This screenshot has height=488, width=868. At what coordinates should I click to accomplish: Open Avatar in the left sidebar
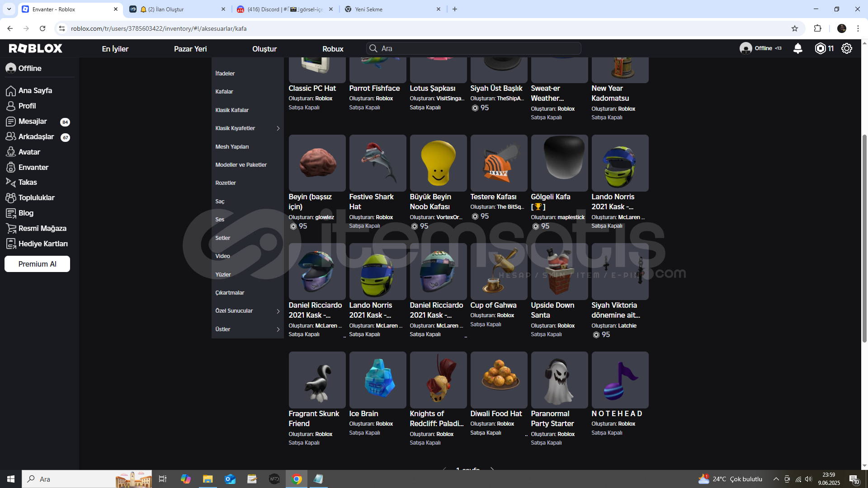pos(29,152)
